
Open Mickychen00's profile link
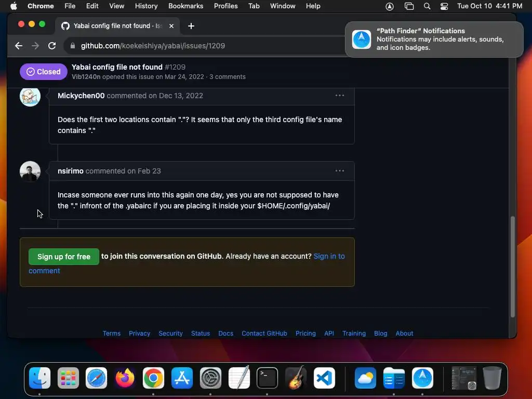[81, 96]
